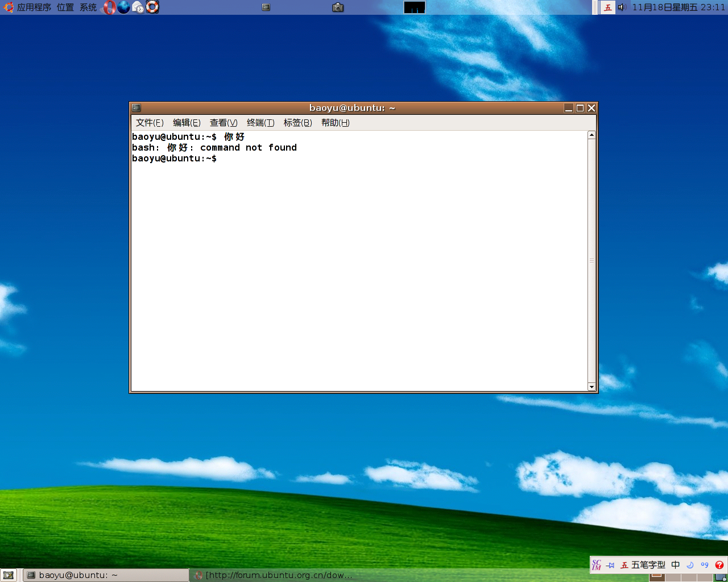Click the terminal launcher icon in top panel

click(266, 7)
